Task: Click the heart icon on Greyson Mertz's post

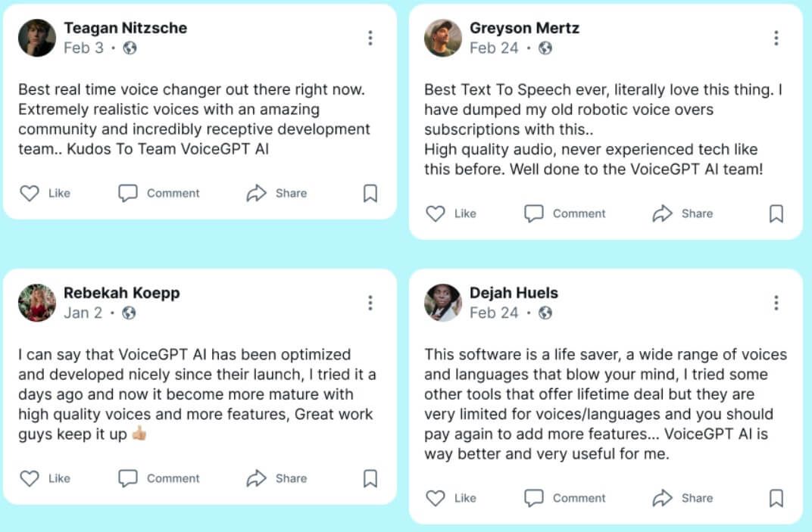Action: coord(436,214)
